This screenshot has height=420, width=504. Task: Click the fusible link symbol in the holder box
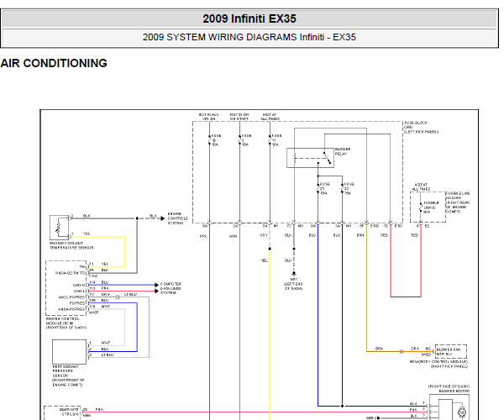tap(421, 207)
